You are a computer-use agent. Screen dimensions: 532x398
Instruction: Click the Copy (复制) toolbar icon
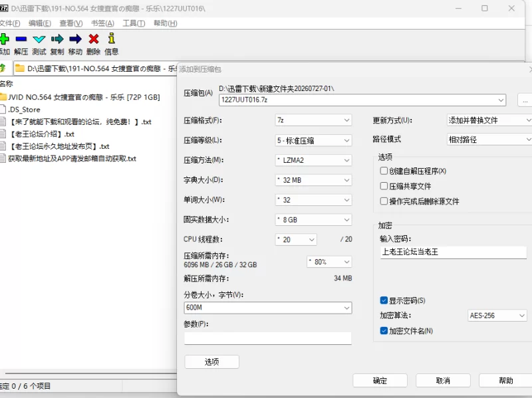point(57,39)
